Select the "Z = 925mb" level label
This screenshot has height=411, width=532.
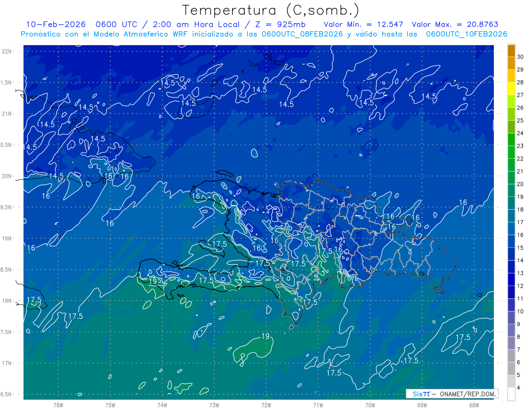[278, 24]
